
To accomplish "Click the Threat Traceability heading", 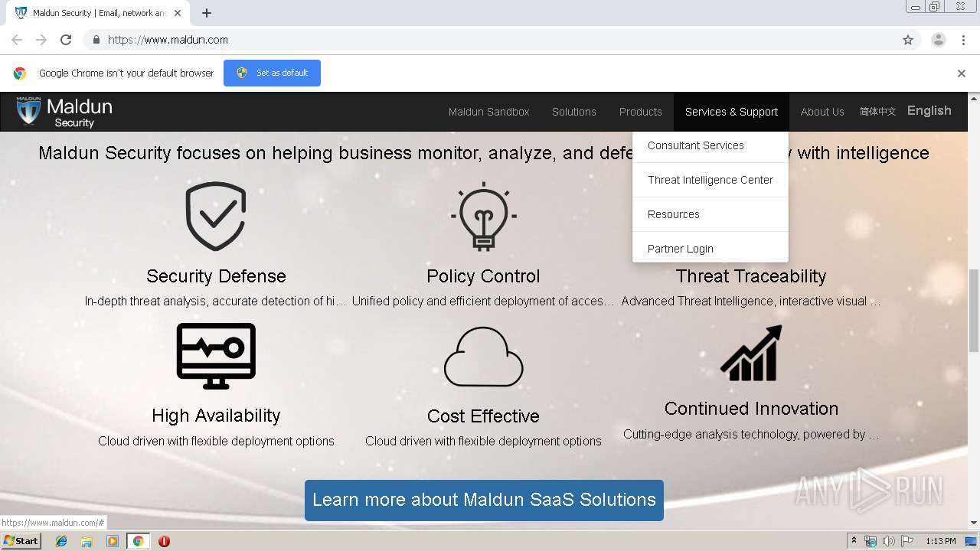I will tap(751, 276).
